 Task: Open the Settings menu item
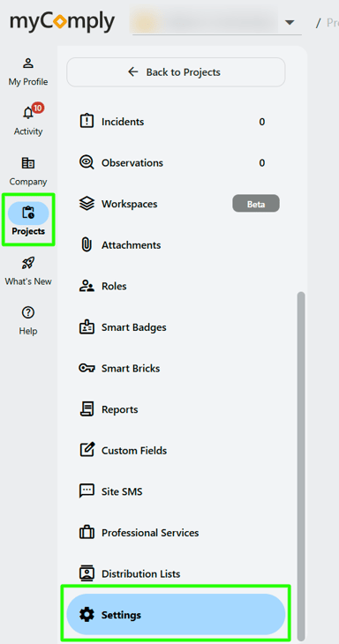point(176,615)
